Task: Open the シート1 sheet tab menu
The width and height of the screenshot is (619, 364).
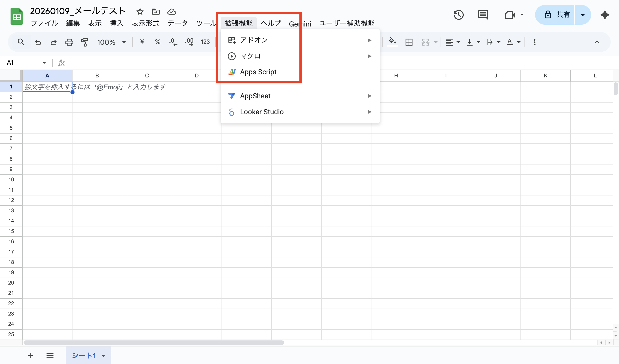Action: point(103,355)
